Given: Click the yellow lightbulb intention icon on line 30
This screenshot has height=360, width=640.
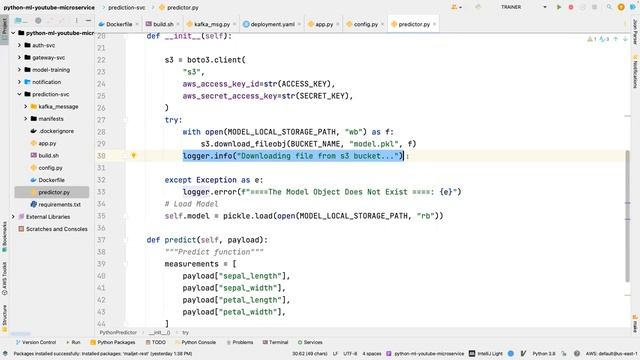Looking at the screenshot, I should (133, 156).
